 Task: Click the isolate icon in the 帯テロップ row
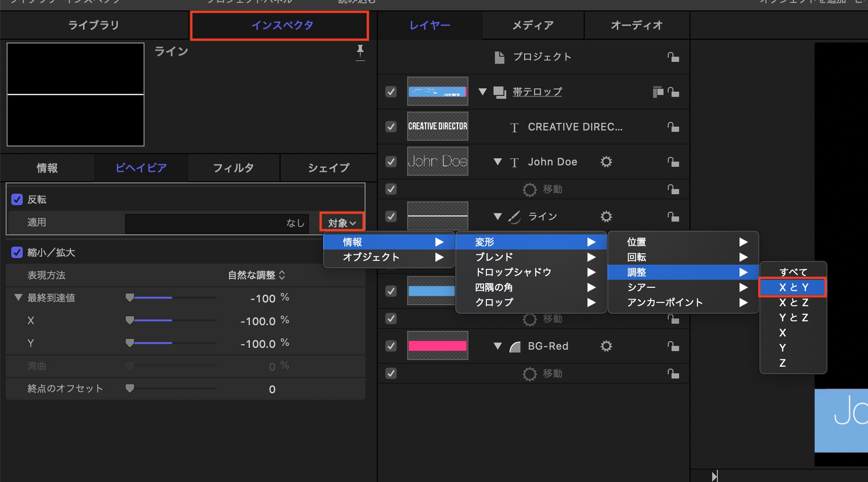click(x=658, y=92)
